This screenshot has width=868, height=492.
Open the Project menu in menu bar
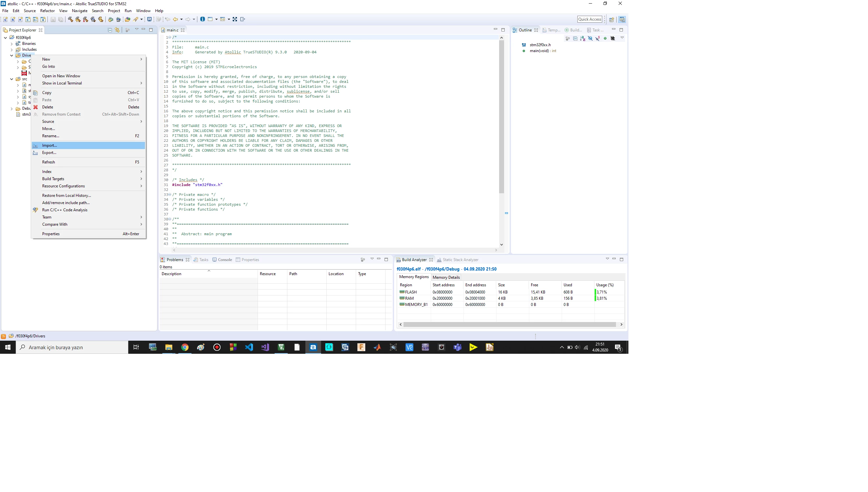point(114,11)
